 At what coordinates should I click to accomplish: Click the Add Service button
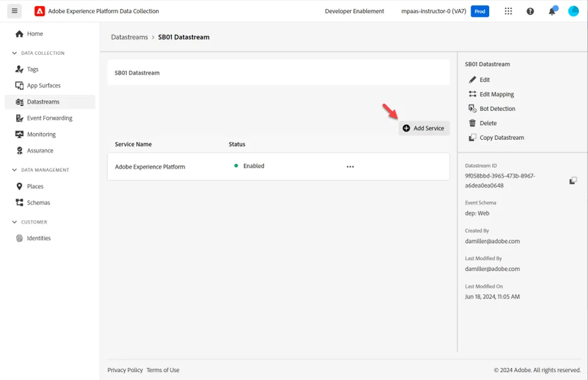[x=424, y=128]
